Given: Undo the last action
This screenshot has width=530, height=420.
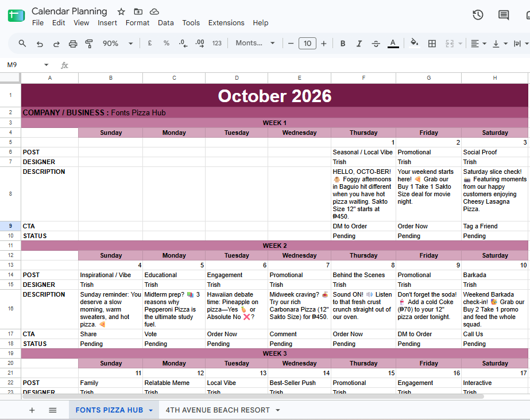Looking at the screenshot, I should point(40,44).
